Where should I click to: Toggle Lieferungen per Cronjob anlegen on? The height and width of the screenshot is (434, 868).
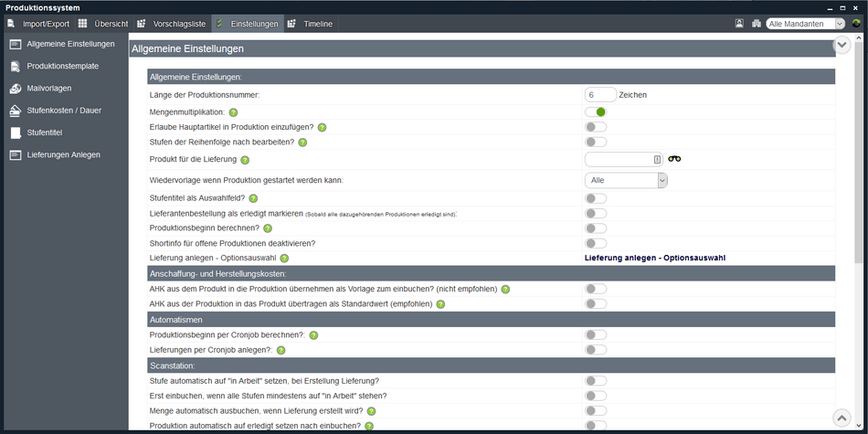point(596,350)
